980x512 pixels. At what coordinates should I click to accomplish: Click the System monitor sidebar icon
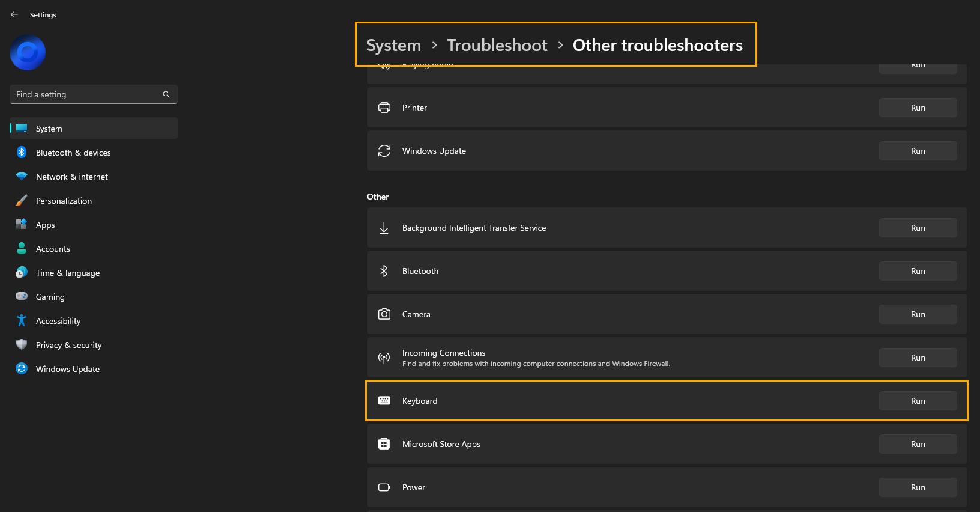click(22, 128)
